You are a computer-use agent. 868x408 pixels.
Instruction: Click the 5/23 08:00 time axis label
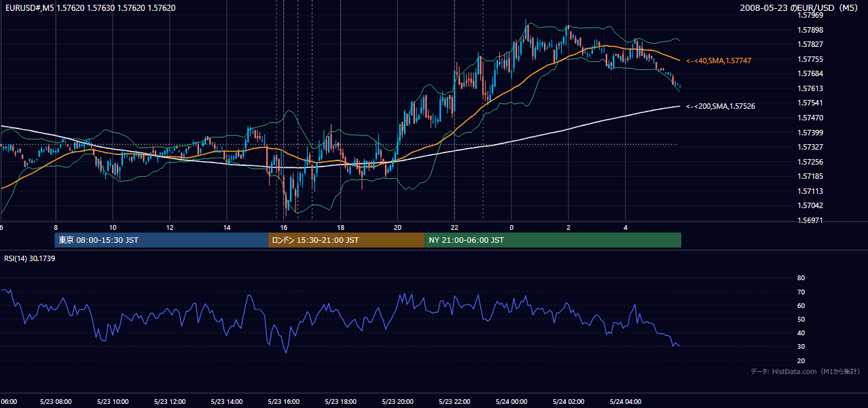(x=55, y=401)
